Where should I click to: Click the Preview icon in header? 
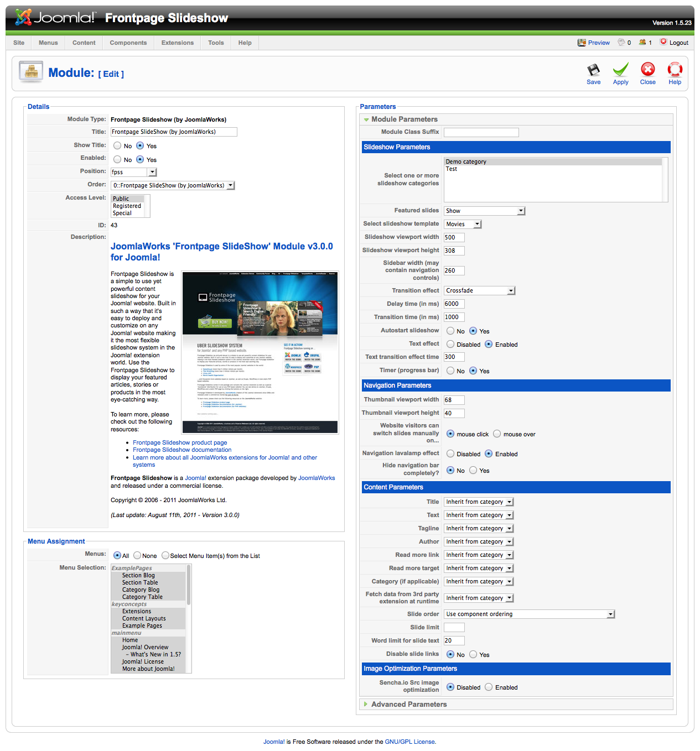coord(582,43)
